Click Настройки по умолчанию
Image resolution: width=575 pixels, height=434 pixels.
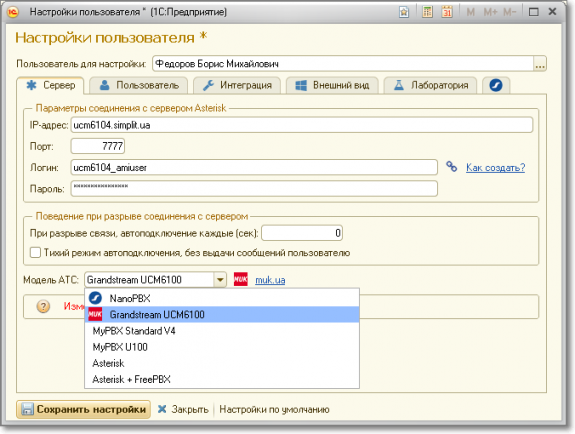[274, 409]
